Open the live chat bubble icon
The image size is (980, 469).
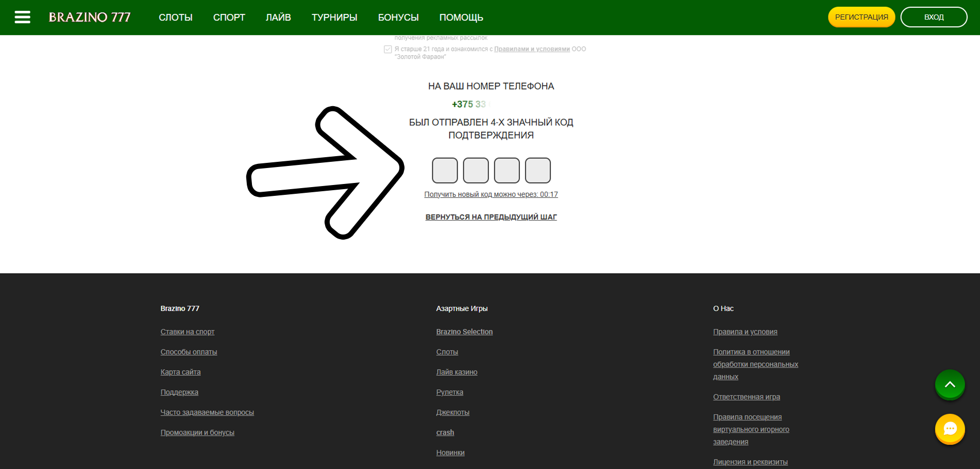950,429
